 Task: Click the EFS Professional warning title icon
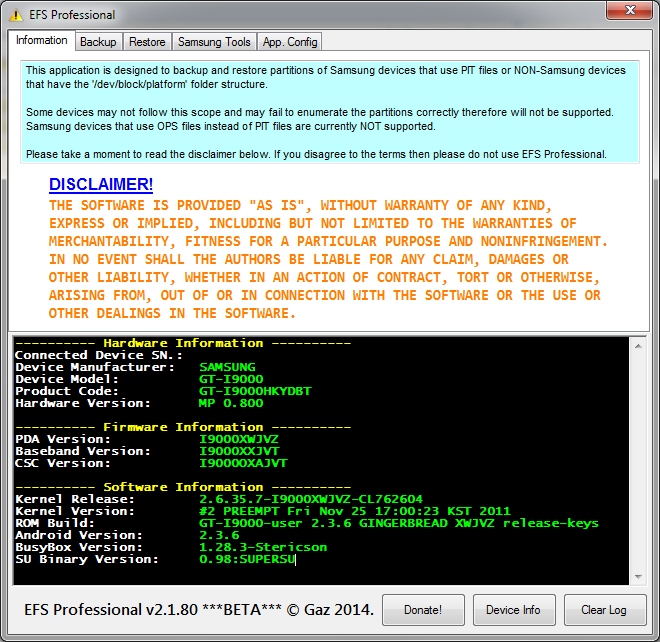16,15
